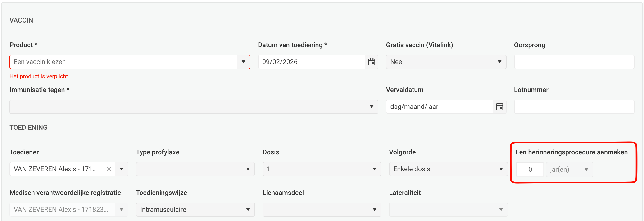
Task: Click the reminder number field showing 0
Action: [530, 170]
